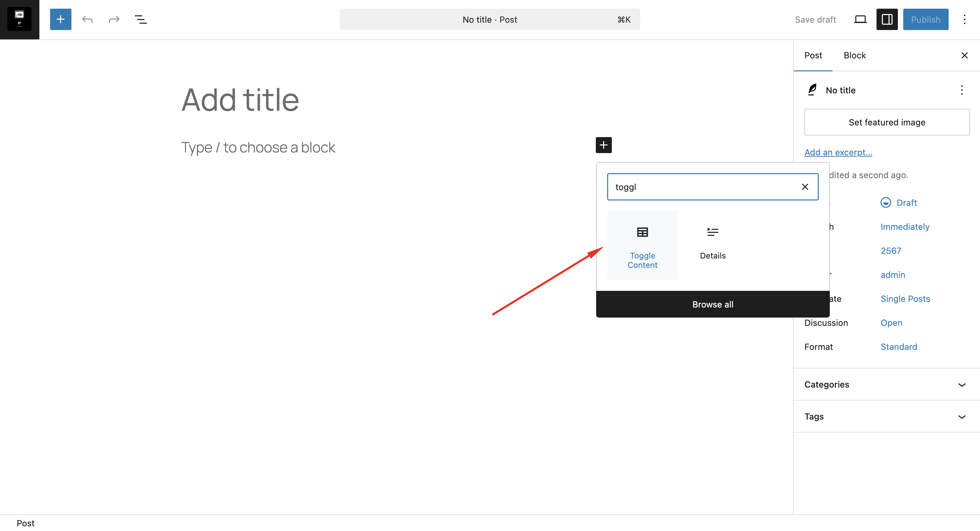Open the Options three-dot menu
The image size is (980, 531).
pos(964,19)
